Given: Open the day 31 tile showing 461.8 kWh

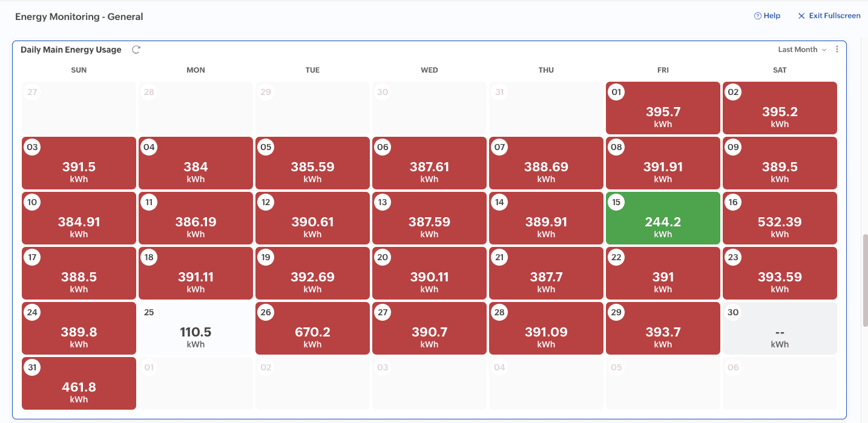Looking at the screenshot, I should pos(79,384).
